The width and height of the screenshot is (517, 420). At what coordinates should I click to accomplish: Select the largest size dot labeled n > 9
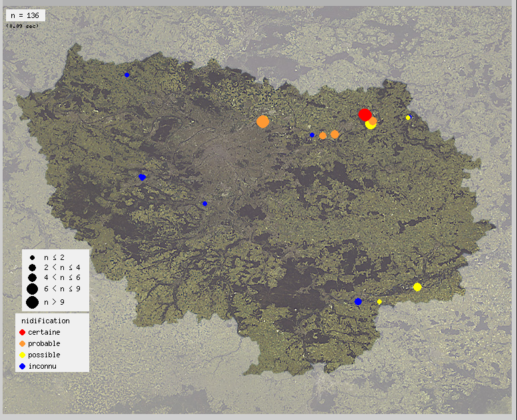[x=32, y=302]
